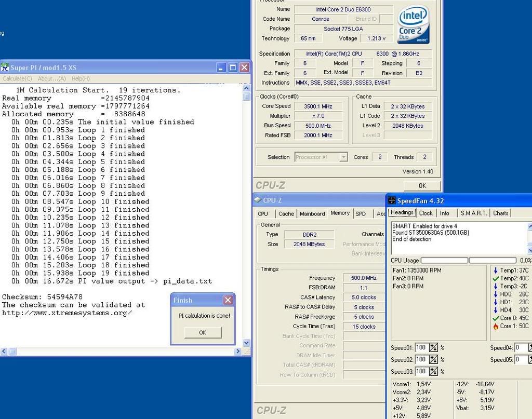The image size is (532, 419).
Task: Switch to the SPD tab in CPU-Z
Action: point(361,214)
